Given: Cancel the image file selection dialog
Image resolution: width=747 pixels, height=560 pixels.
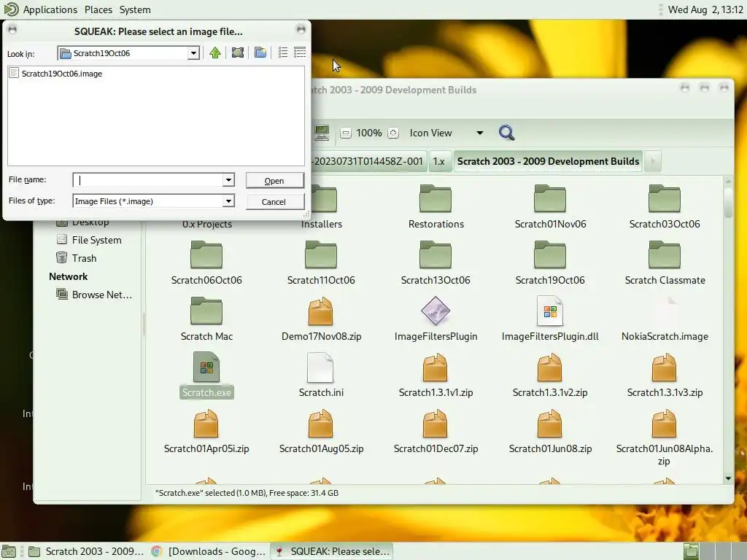Looking at the screenshot, I should 274,201.
